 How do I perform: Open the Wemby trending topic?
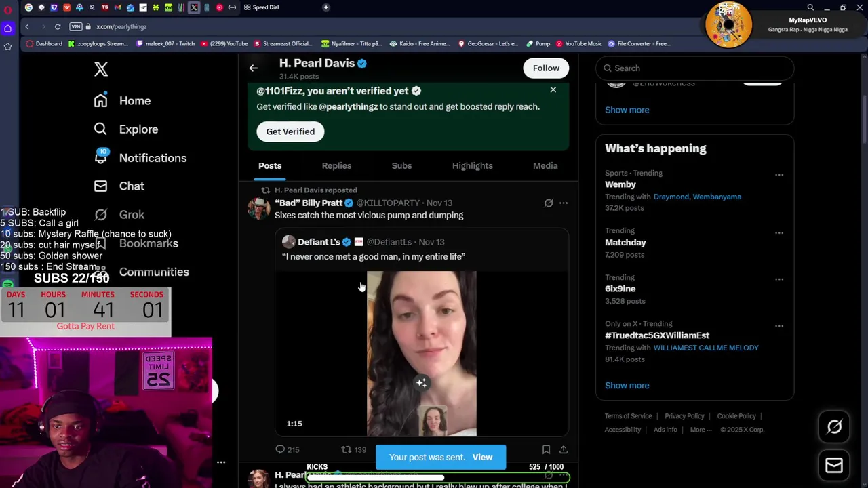point(620,184)
